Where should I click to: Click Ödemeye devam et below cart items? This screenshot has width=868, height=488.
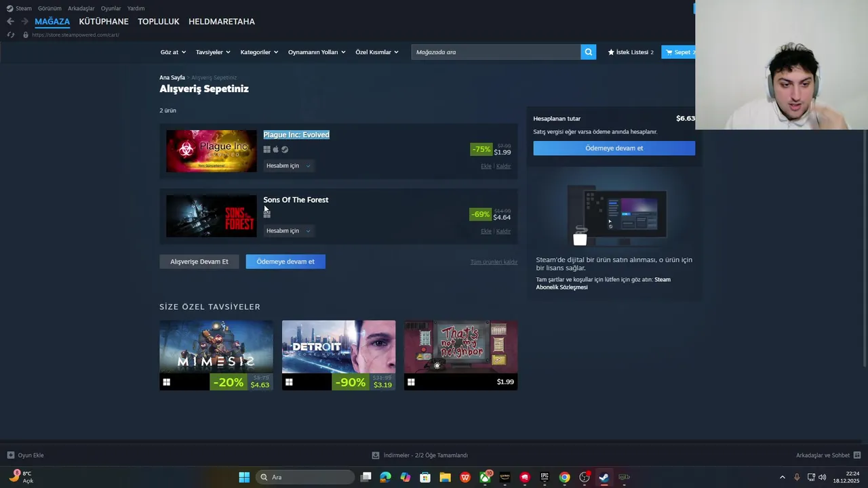[x=285, y=262]
